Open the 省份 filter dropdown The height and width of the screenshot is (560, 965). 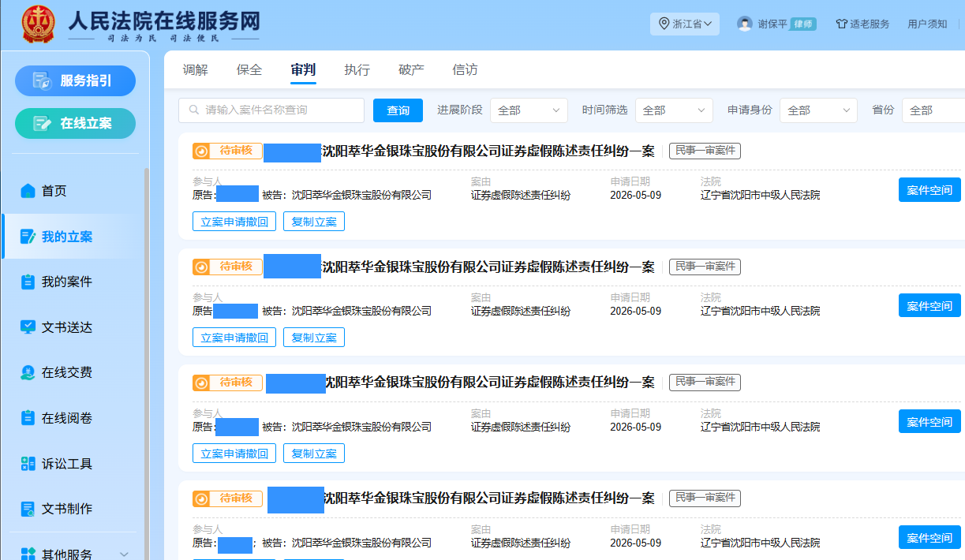(x=933, y=110)
